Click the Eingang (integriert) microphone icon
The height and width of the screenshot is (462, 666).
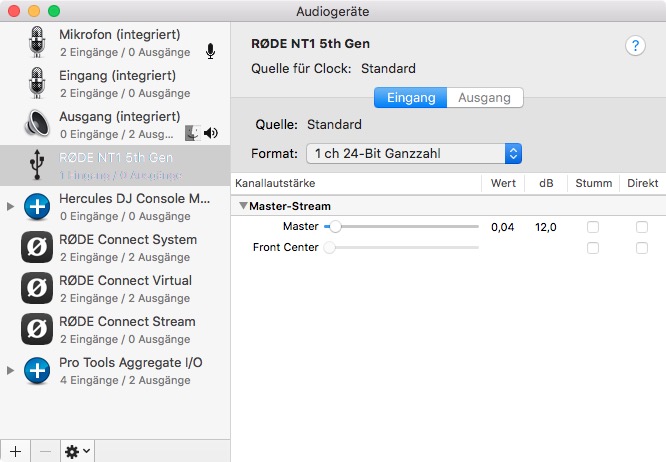[x=37, y=83]
